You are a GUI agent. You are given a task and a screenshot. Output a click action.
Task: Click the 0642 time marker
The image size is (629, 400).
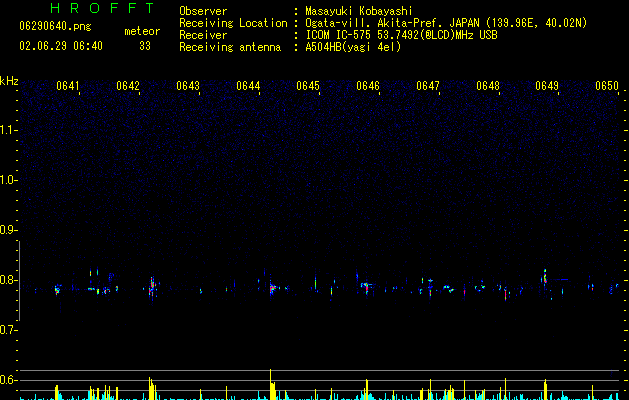pyautogui.click(x=128, y=86)
